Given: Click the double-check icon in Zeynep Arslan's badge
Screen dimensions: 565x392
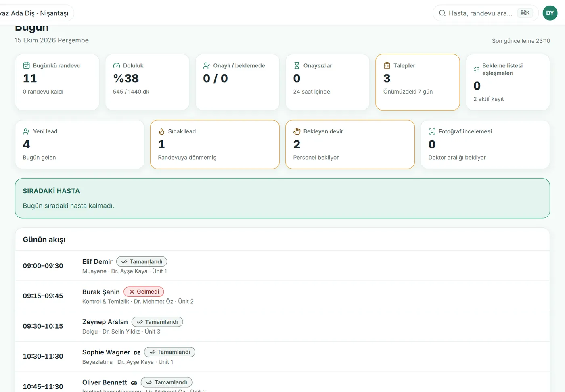Looking at the screenshot, I should (x=140, y=322).
